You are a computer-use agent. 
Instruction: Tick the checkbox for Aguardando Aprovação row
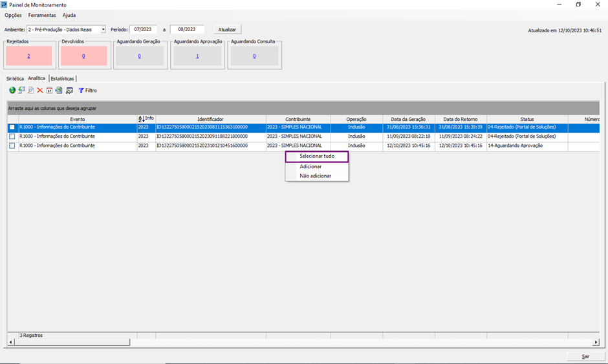tap(12, 146)
